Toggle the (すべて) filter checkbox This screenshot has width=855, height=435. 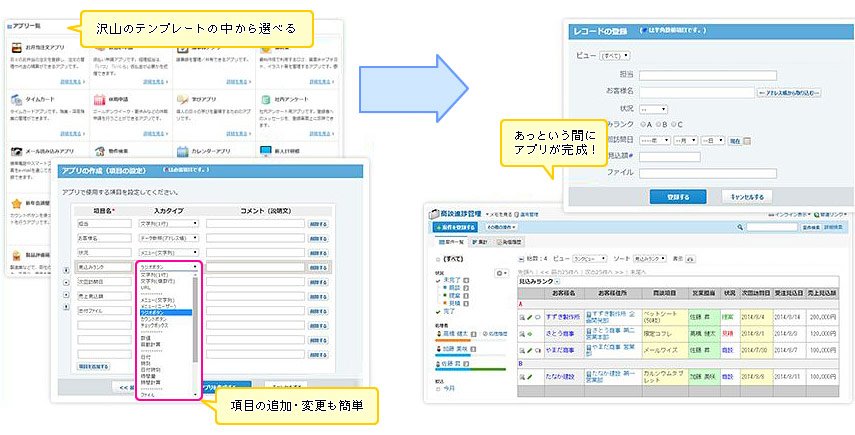point(438,259)
